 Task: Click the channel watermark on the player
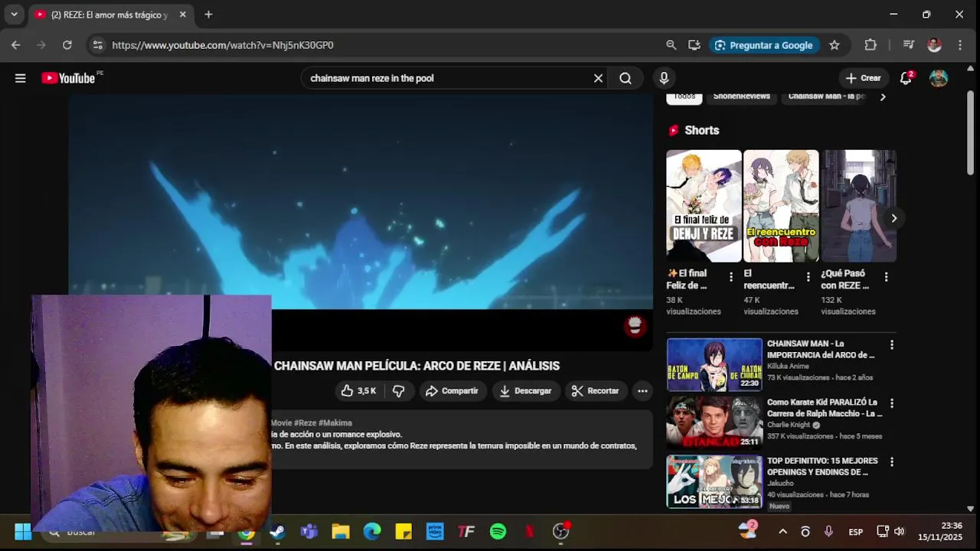pyautogui.click(x=635, y=326)
